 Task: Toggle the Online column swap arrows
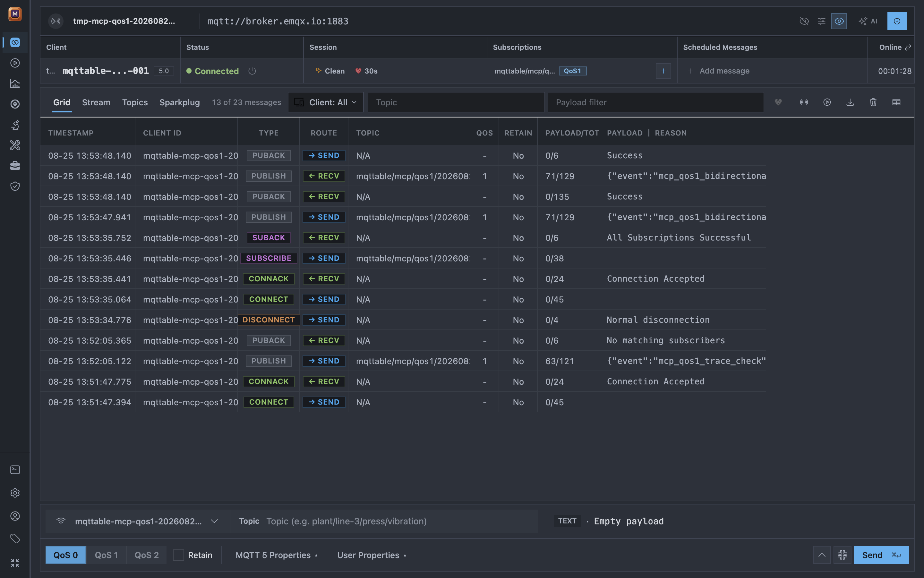pos(908,48)
